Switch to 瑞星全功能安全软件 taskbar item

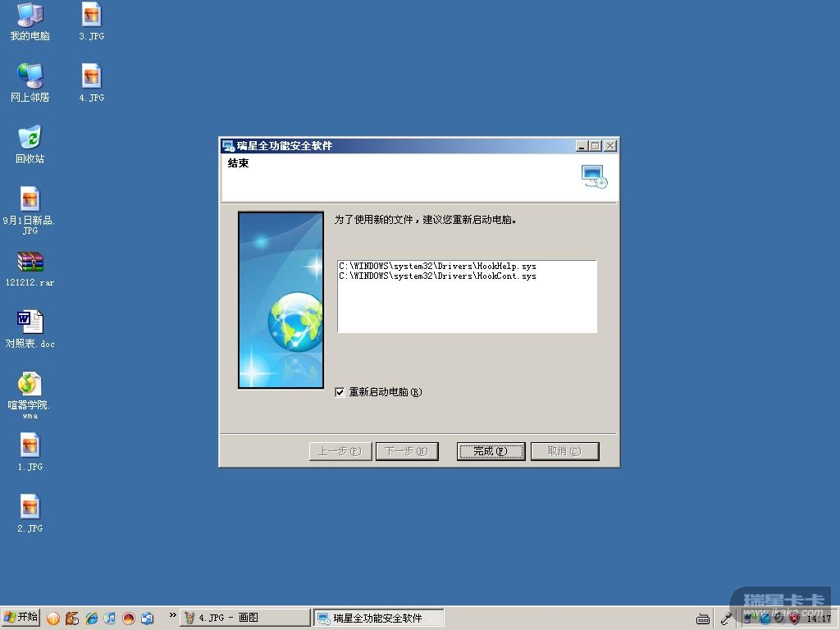[379, 618]
